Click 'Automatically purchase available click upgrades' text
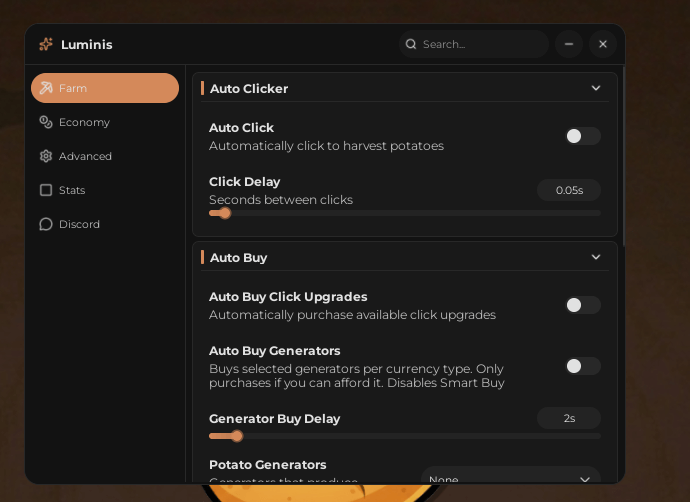The width and height of the screenshot is (690, 502). coord(352,315)
